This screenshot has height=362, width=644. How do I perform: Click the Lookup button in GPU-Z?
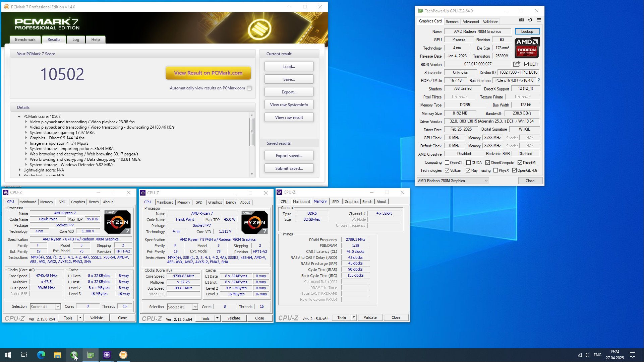[x=527, y=31]
